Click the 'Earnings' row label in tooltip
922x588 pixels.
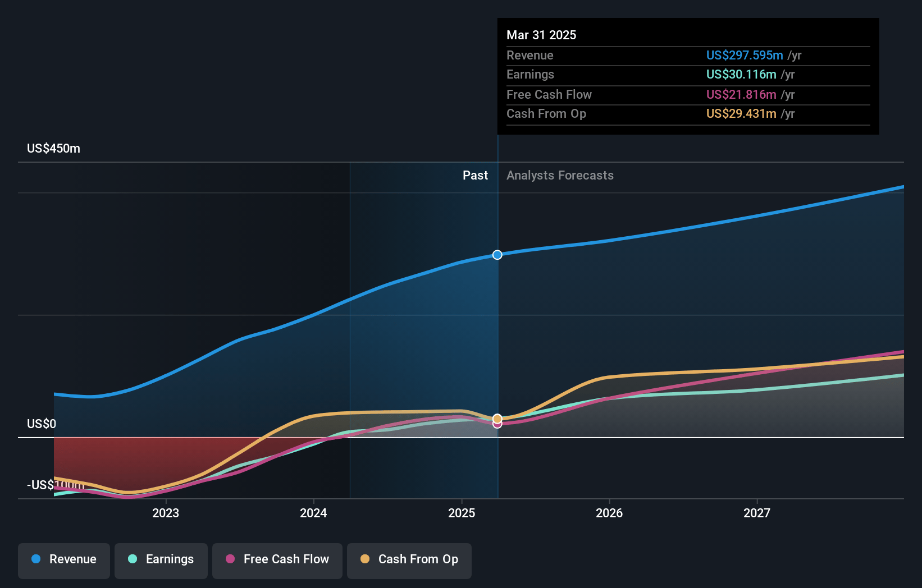click(530, 75)
